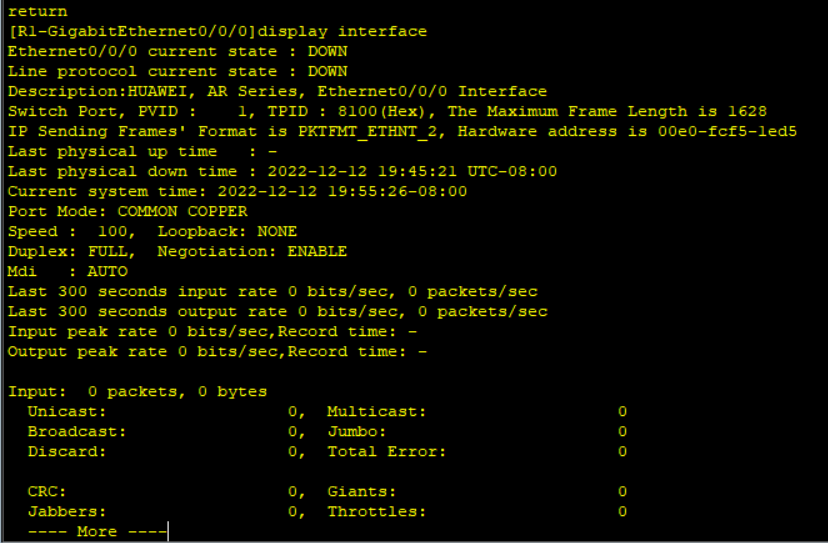
Task: Click the hardware address 00e0-fcf5-1ed5
Action: 727,132
